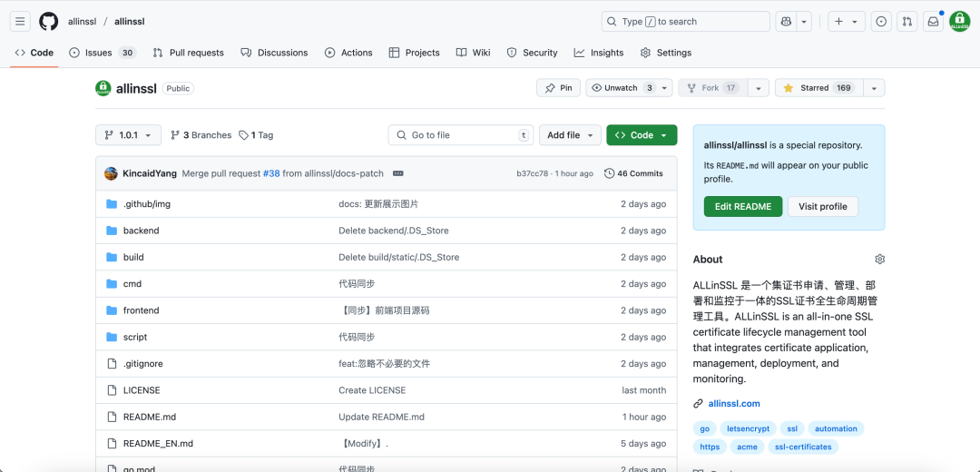Click the LICENSE file icon

(112, 390)
